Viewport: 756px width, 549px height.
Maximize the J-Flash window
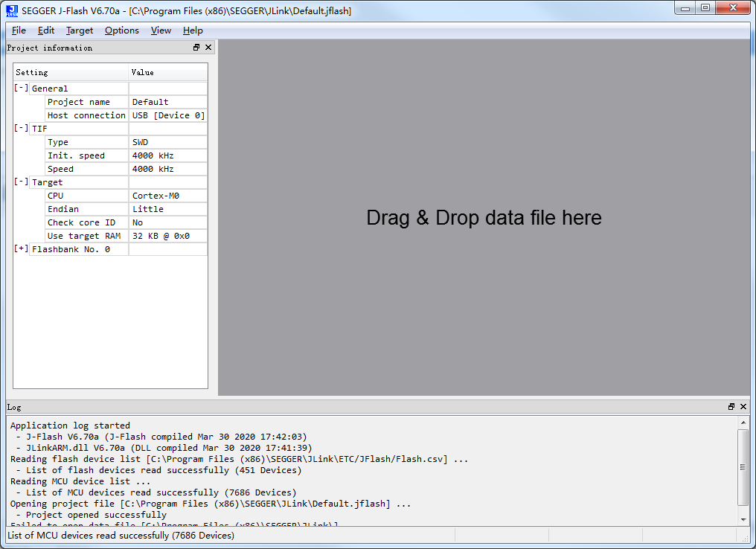[x=705, y=8]
